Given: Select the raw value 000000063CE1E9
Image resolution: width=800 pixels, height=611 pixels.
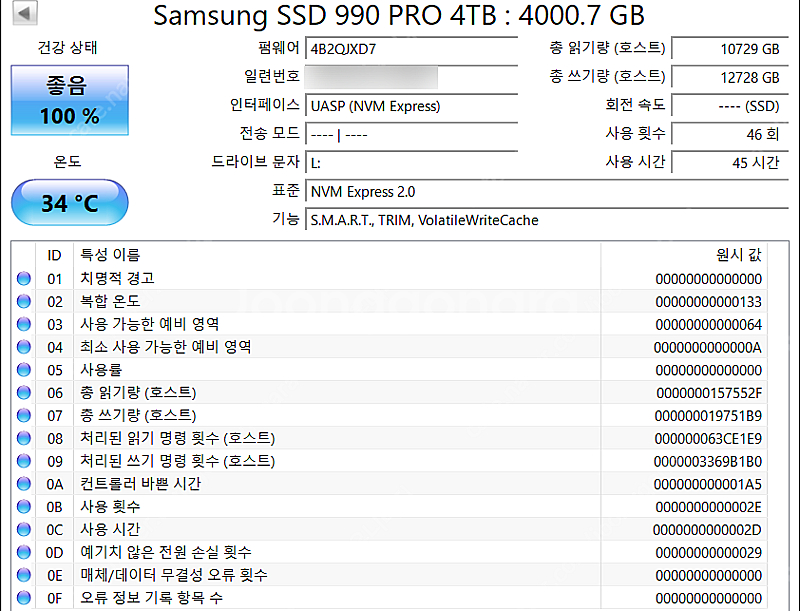Looking at the screenshot, I should pyautogui.click(x=708, y=439).
